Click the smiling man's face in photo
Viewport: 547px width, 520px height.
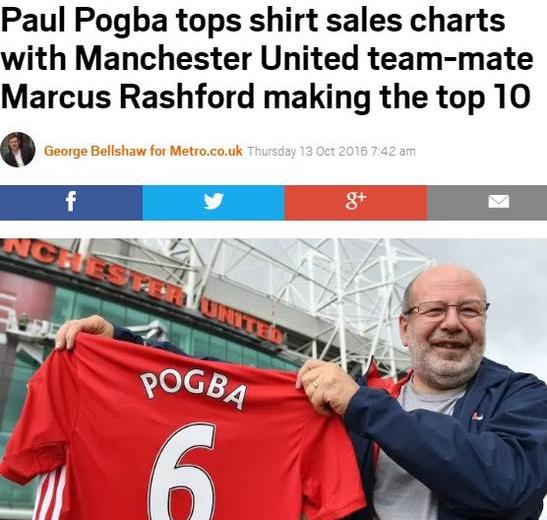click(445, 328)
